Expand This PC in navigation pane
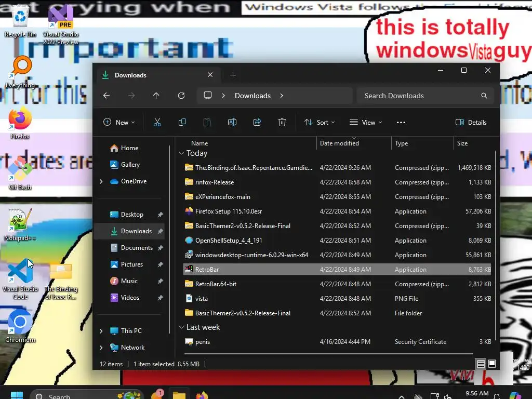532x399 pixels. point(101,331)
